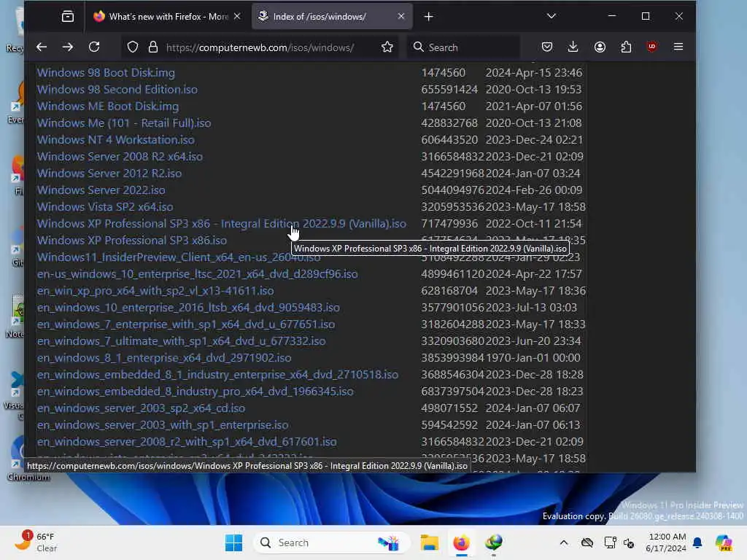Open the OneDrive cloud tray icon

point(587,542)
